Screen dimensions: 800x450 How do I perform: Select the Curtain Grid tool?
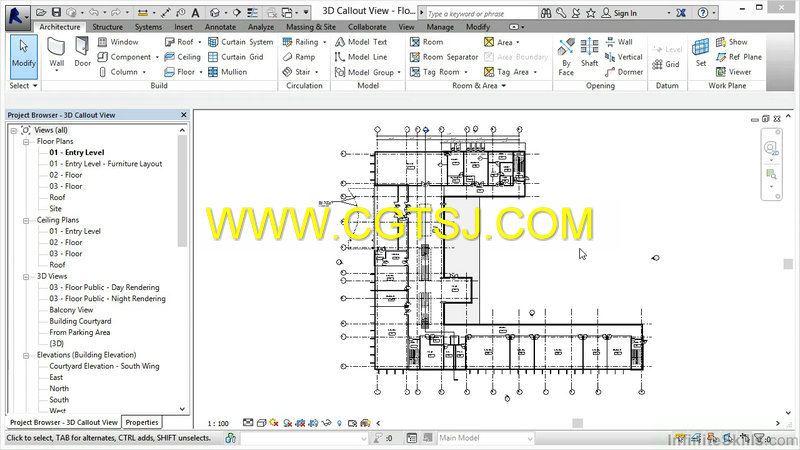point(236,57)
